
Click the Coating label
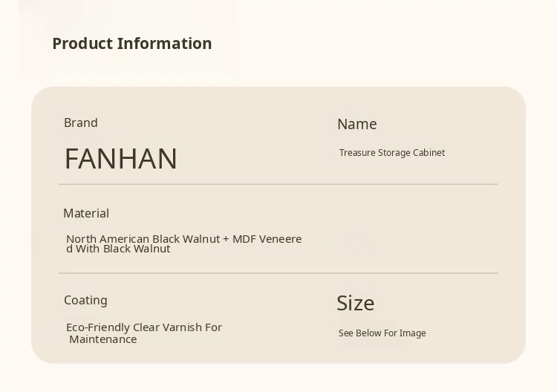[x=85, y=300]
